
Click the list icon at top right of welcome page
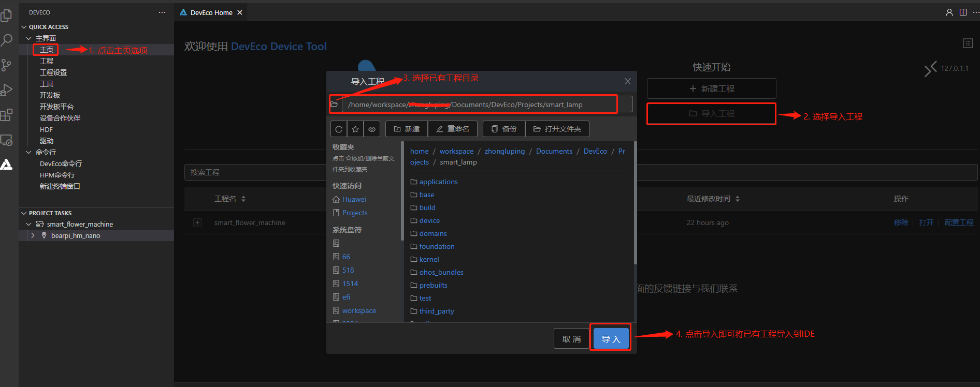pos(968,43)
